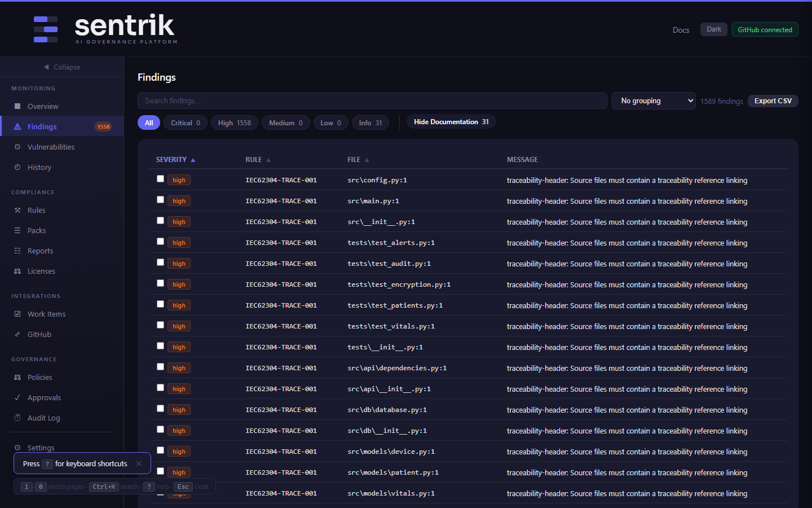Click the sentrik logo icon

(46, 29)
